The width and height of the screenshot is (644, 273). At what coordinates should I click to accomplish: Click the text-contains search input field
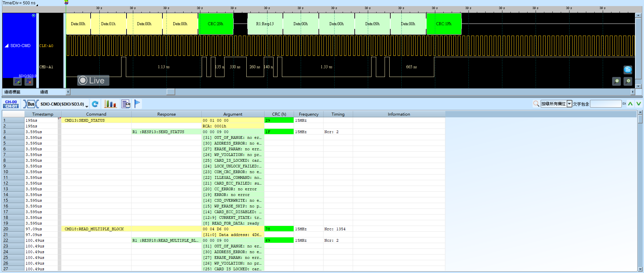(606, 104)
